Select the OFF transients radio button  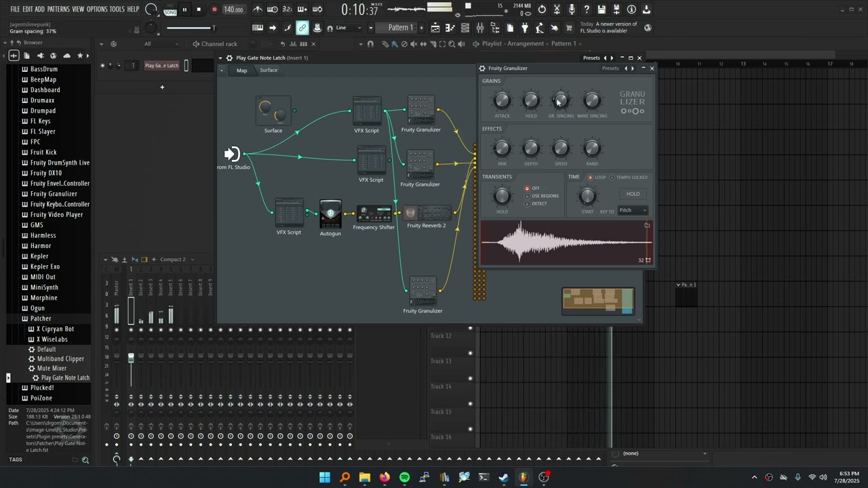[x=527, y=188]
